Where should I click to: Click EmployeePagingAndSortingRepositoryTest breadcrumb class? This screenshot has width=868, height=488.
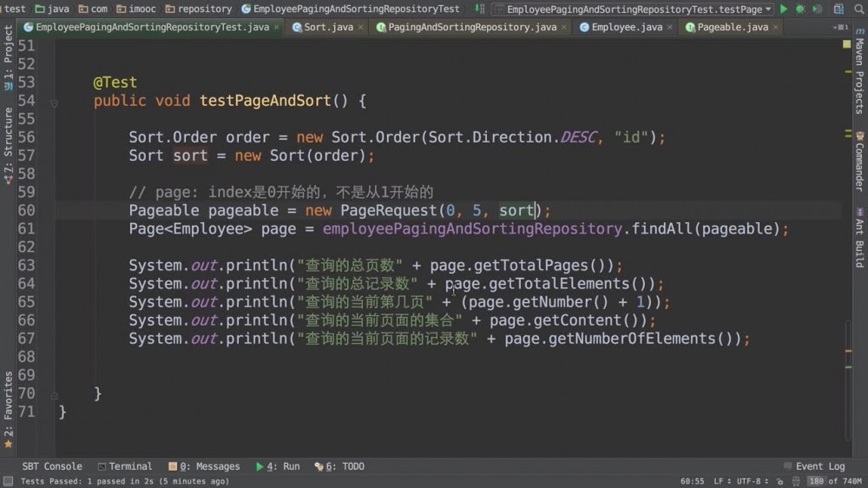[x=351, y=9]
